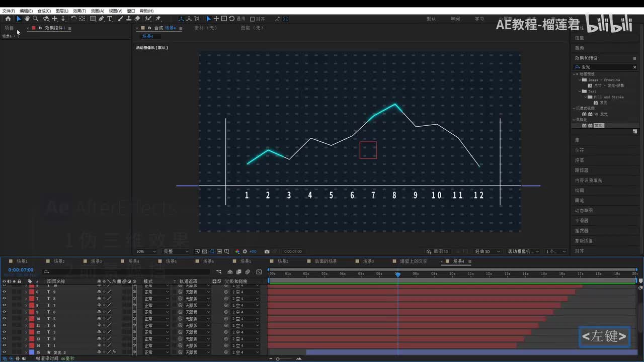The height and width of the screenshot is (362, 644).
Task: Take a snapshot with camera icon
Action: [x=267, y=251]
